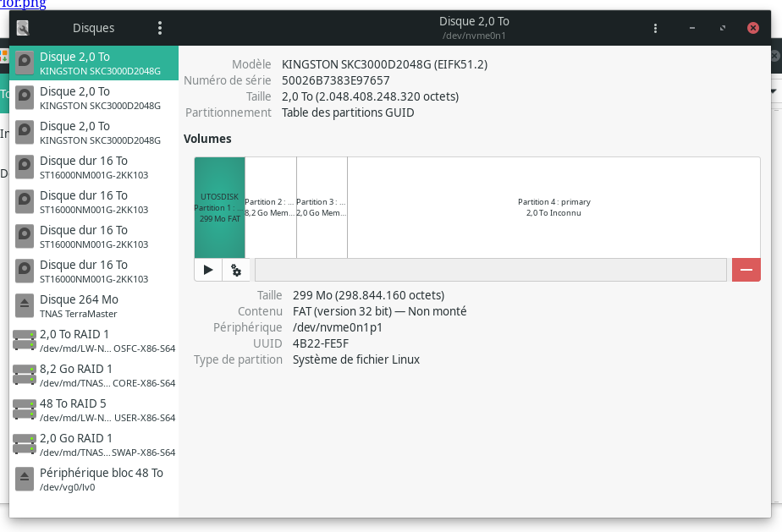Screen dimensions: 782x532
Task: Select the 2,0 Go RAID 1 swap array
Action: coord(93,445)
